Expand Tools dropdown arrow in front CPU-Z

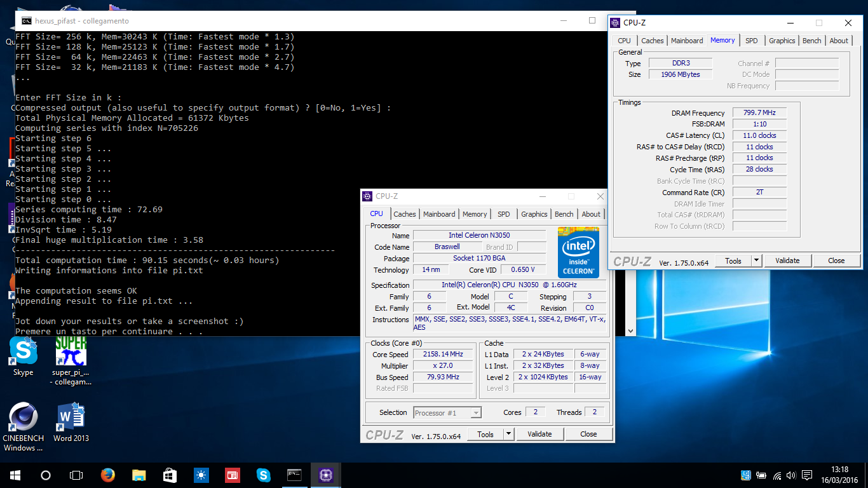click(x=508, y=435)
